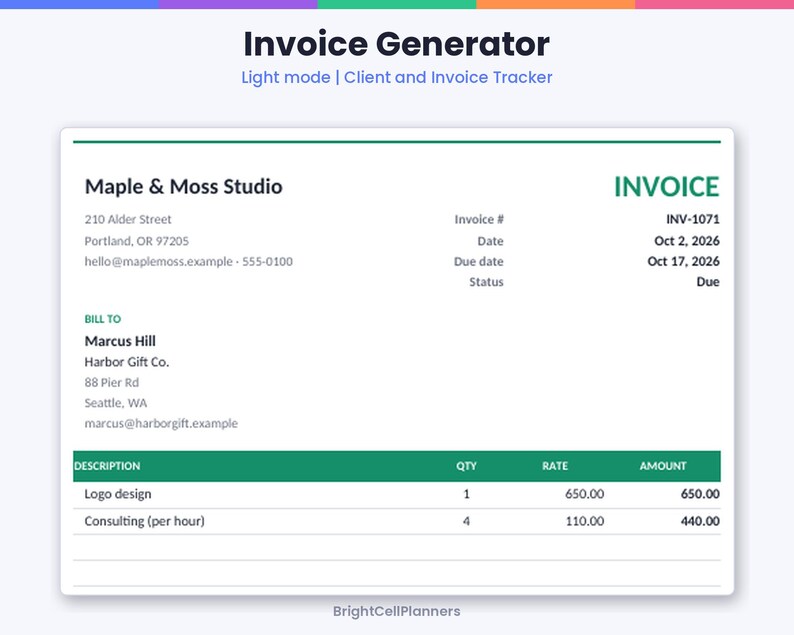This screenshot has height=635, width=794.
Task: Click the RATE column header
Action: pyautogui.click(x=555, y=466)
